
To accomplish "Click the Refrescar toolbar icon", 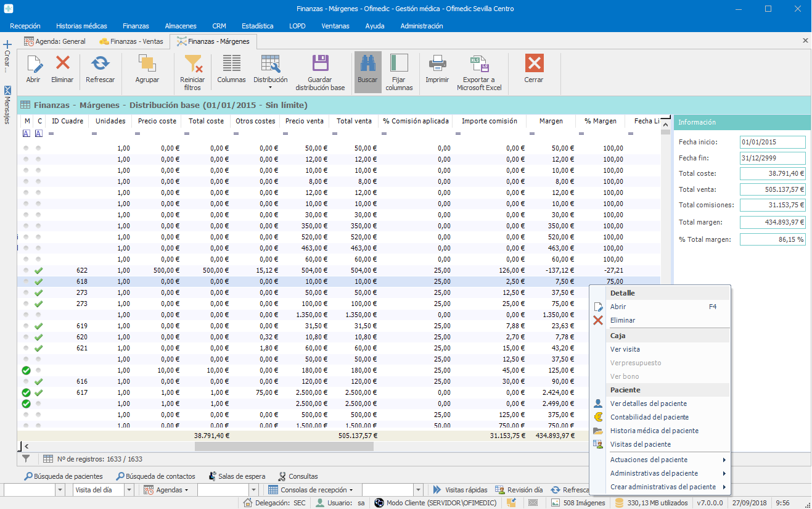I will pyautogui.click(x=100, y=64).
